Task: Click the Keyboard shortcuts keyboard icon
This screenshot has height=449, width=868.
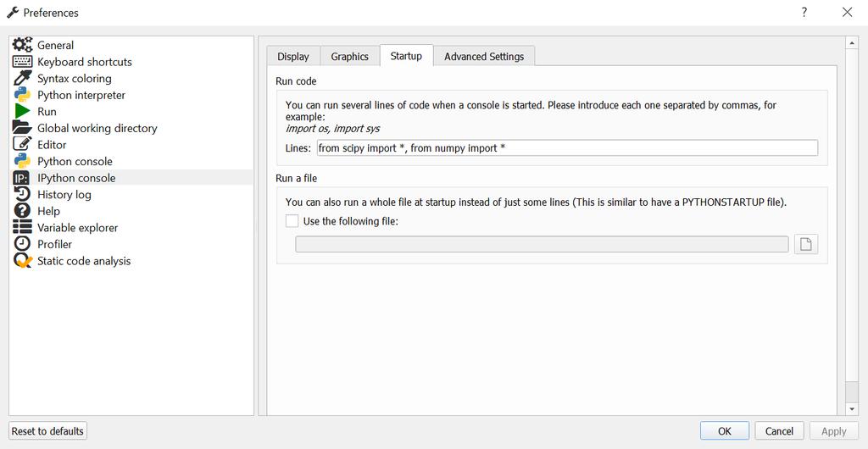Action: [23, 61]
